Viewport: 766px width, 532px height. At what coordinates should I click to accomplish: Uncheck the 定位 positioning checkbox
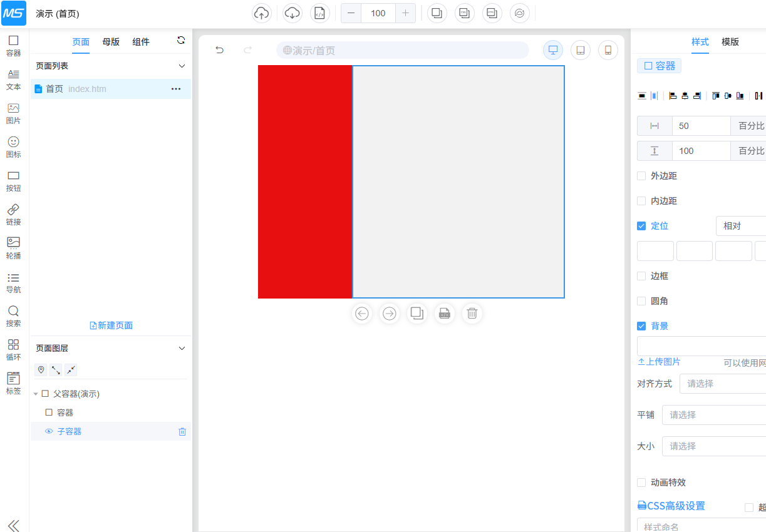coord(641,226)
